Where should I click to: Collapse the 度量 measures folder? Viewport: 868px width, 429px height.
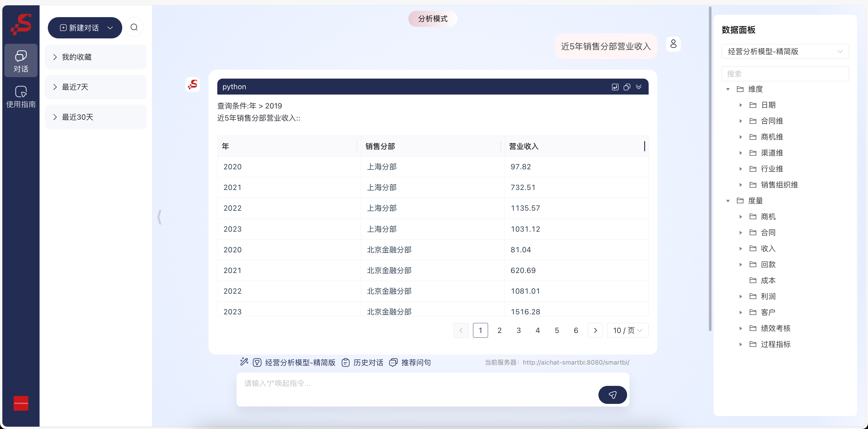728,201
